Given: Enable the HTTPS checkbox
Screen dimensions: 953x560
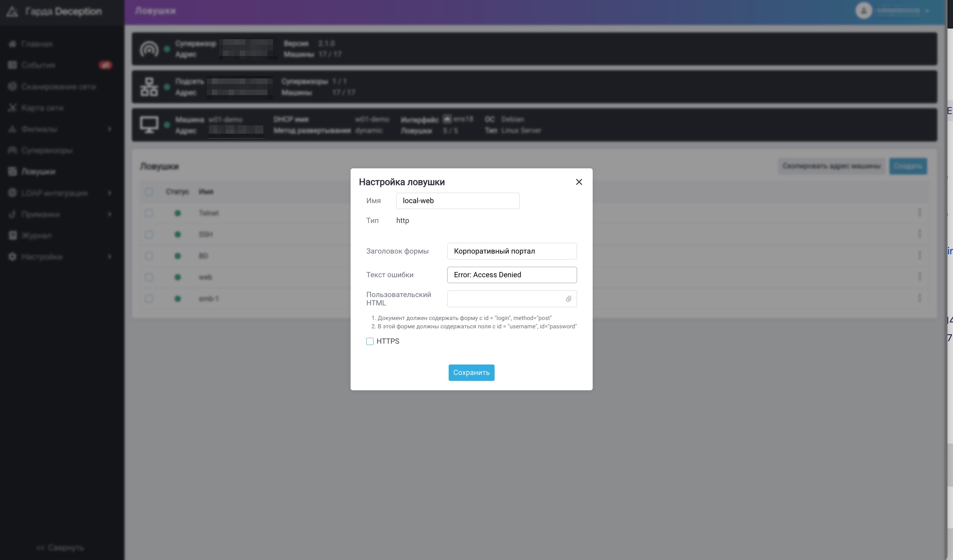Looking at the screenshot, I should tap(369, 341).
